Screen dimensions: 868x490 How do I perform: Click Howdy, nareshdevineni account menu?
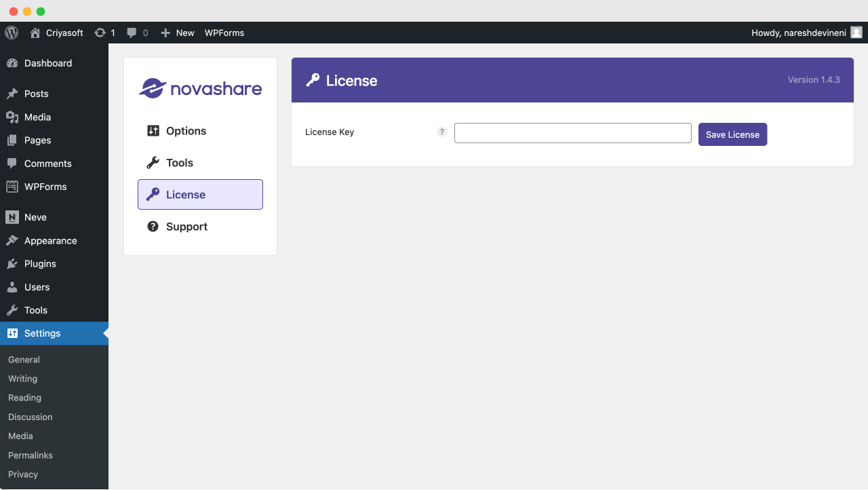[807, 33]
